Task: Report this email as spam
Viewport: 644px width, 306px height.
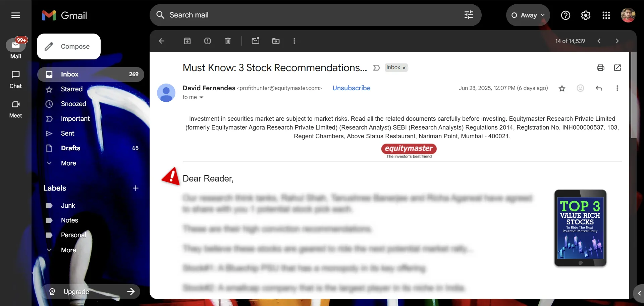Action: click(x=208, y=41)
